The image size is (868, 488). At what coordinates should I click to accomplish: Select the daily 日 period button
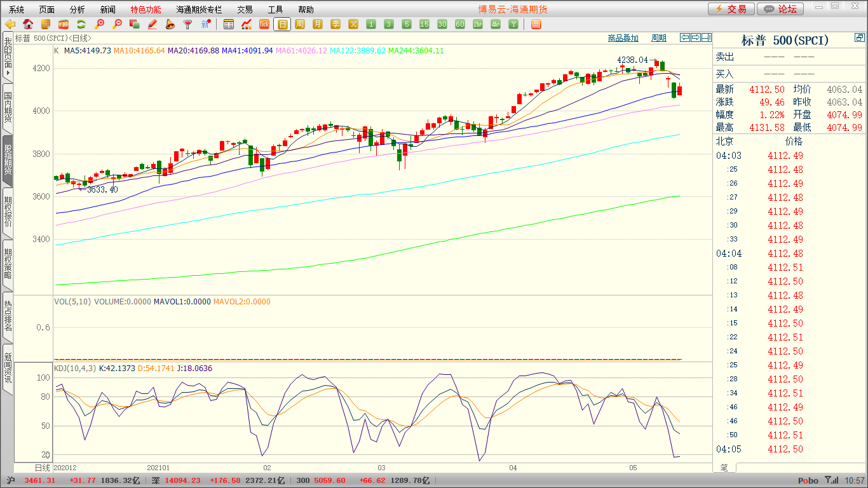pos(282,24)
